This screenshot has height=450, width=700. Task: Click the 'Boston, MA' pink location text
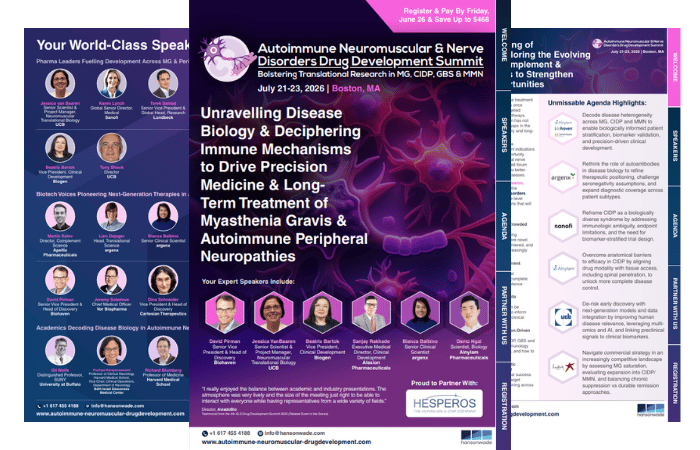[x=356, y=88]
